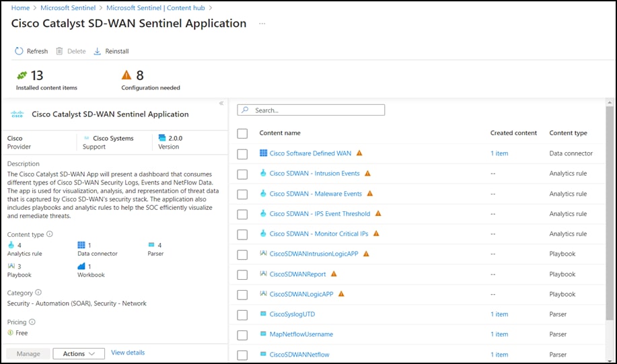The width and height of the screenshot is (617, 364).
Task: Click the Content type info icon
Action: tap(50, 233)
